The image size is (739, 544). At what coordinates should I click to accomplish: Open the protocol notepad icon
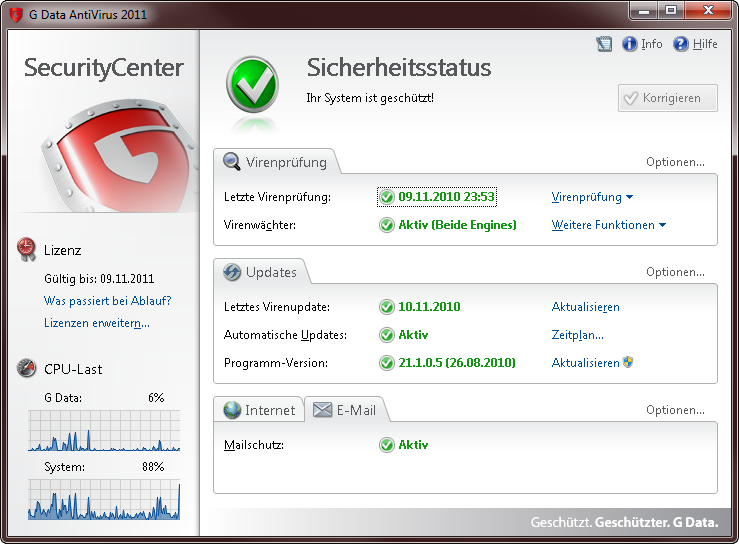pos(604,44)
